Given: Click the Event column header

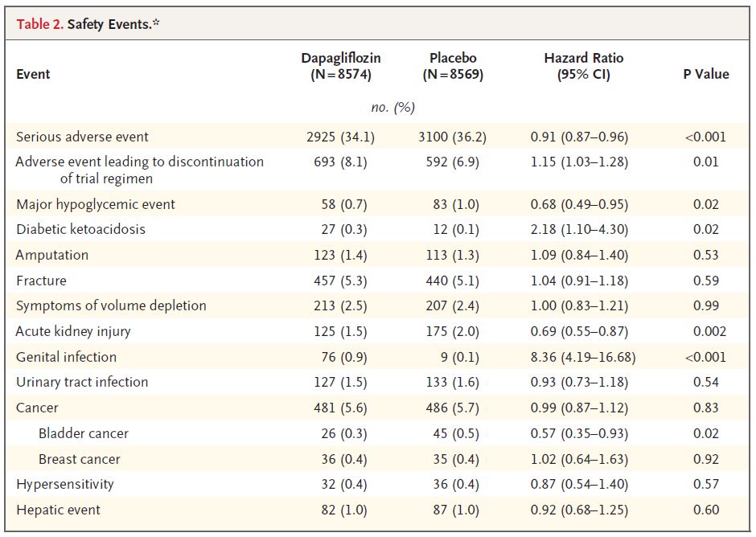Looking at the screenshot, I should click(x=33, y=74).
